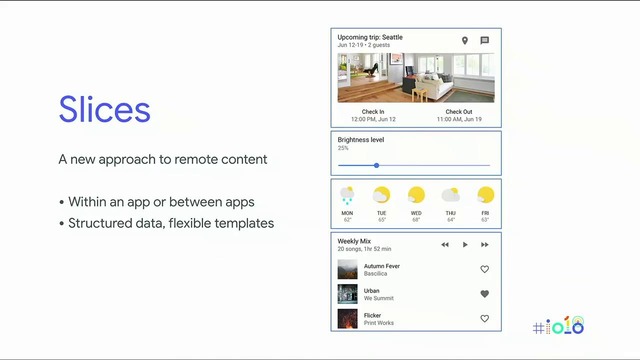Click the 'THU' day label
The width and height of the screenshot is (640, 360).
point(451,213)
